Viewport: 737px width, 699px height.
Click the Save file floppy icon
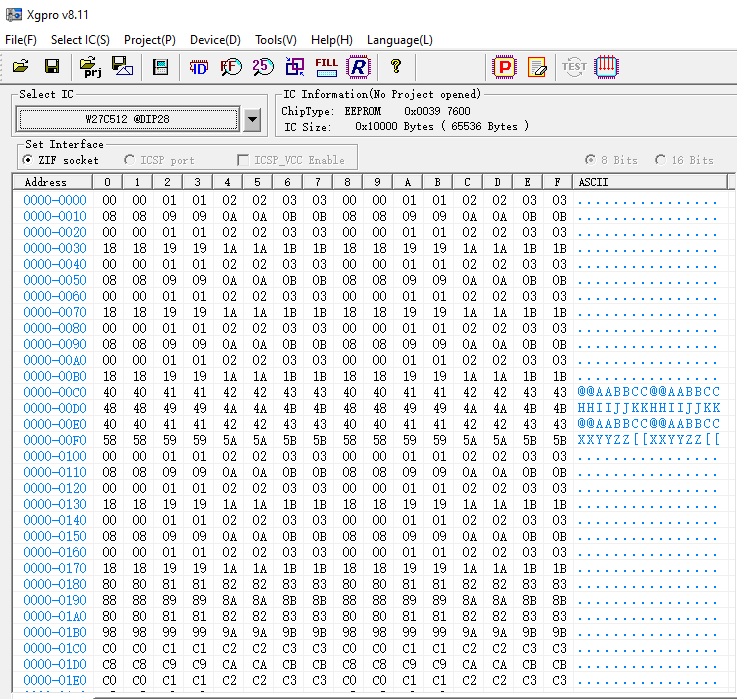coord(52,66)
